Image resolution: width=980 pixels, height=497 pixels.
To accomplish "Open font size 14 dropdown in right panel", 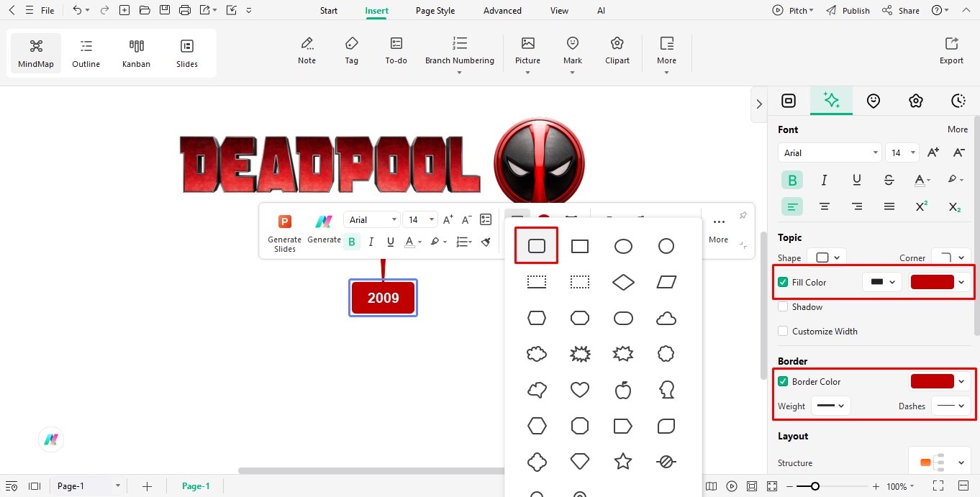I will click(x=902, y=152).
